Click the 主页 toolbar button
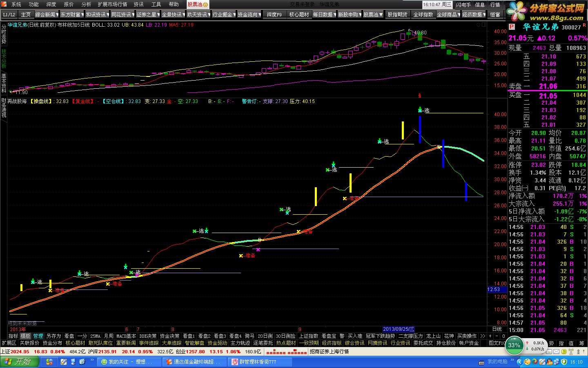 click(x=26, y=14)
